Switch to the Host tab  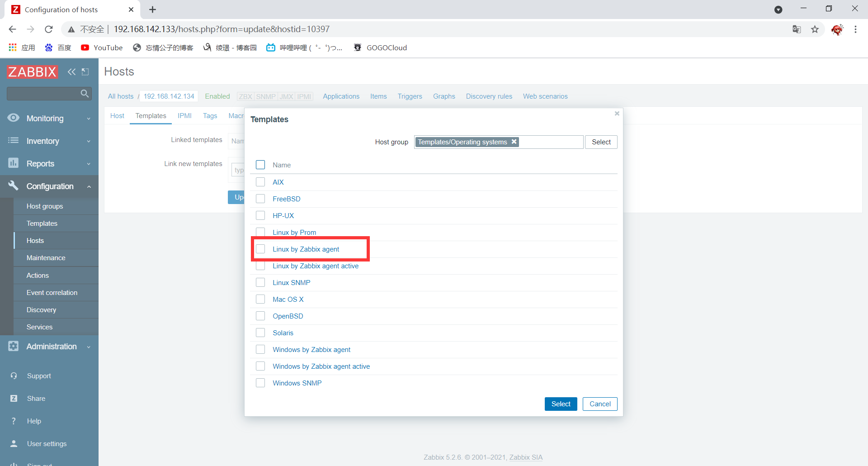click(117, 116)
